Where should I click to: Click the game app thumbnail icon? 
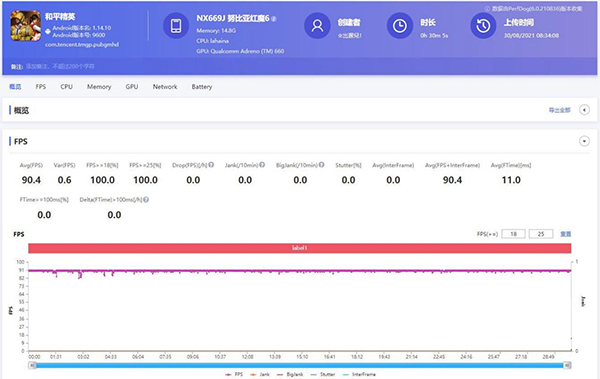[x=26, y=26]
